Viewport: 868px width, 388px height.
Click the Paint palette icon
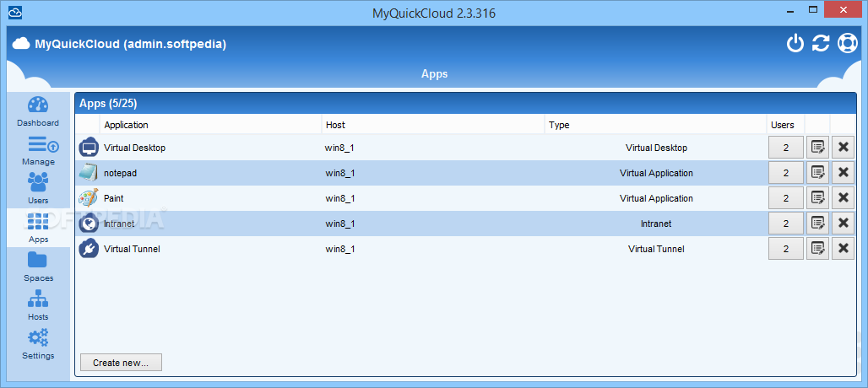88,198
